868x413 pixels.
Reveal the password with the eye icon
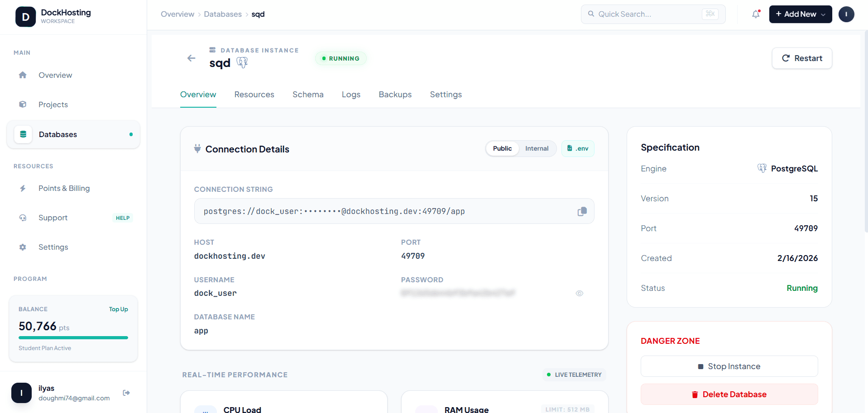(x=580, y=293)
